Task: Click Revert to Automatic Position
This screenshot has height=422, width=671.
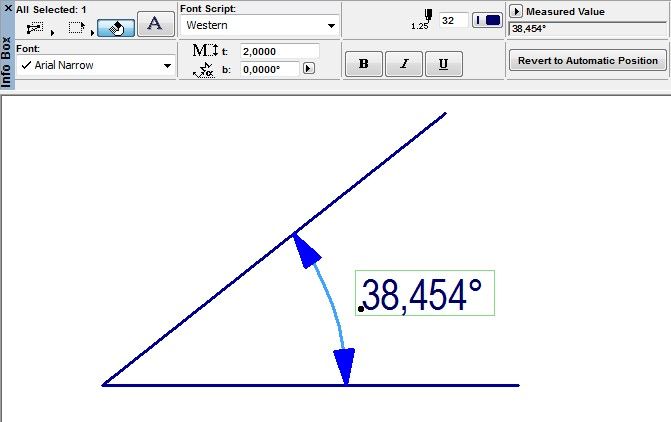Action: tap(588, 61)
